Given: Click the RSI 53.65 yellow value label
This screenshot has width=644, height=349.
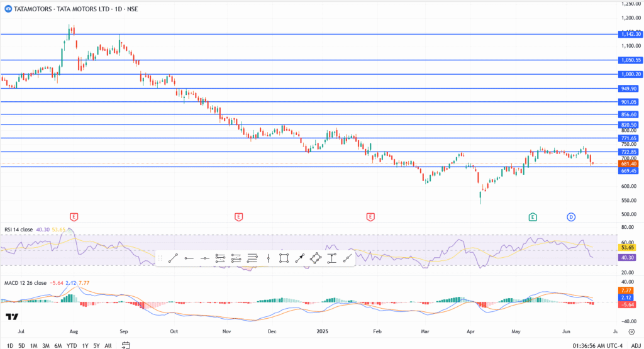Looking at the screenshot, I should (627, 248).
